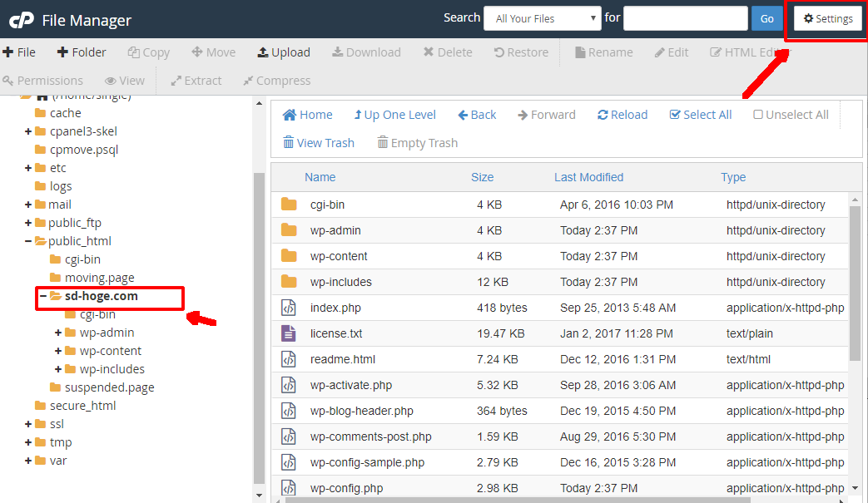
Task: Open the All Your Files search dropdown
Action: pos(542,18)
